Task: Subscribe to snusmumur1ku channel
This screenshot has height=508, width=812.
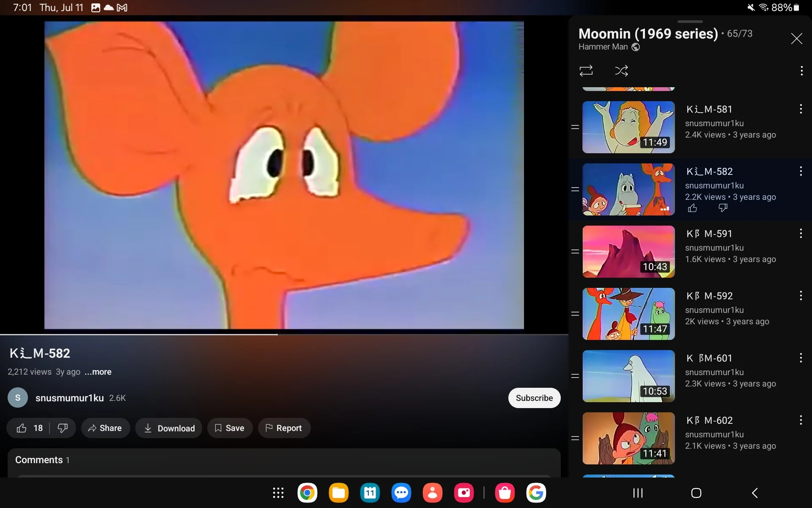Action: pos(534,398)
